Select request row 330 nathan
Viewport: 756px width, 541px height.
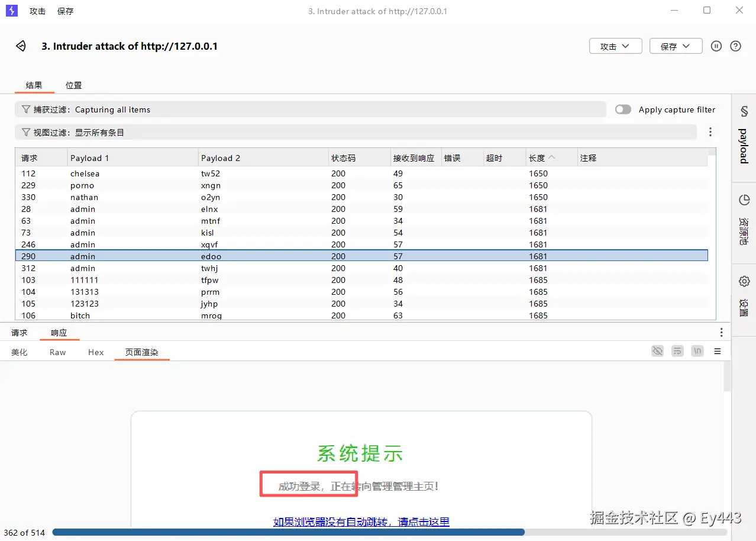pyautogui.click(x=361, y=197)
